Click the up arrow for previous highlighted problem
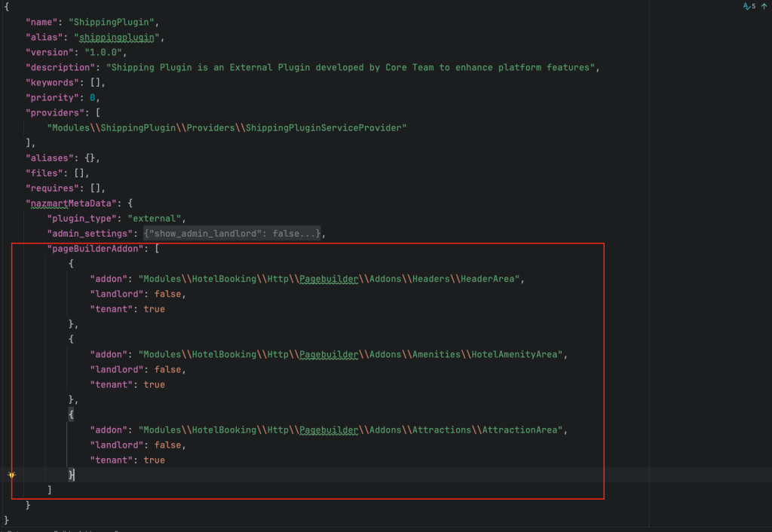This screenshot has height=532, width=772. tap(764, 6)
